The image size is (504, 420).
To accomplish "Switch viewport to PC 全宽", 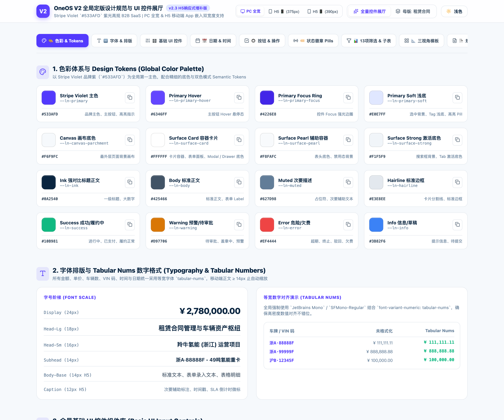I will click(x=250, y=11).
